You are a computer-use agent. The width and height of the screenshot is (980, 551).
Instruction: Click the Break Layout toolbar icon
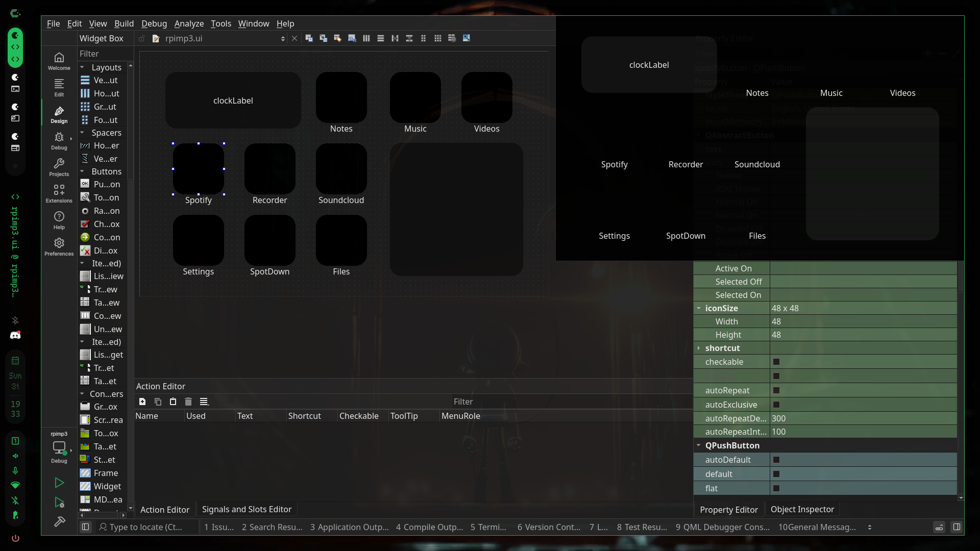point(452,38)
